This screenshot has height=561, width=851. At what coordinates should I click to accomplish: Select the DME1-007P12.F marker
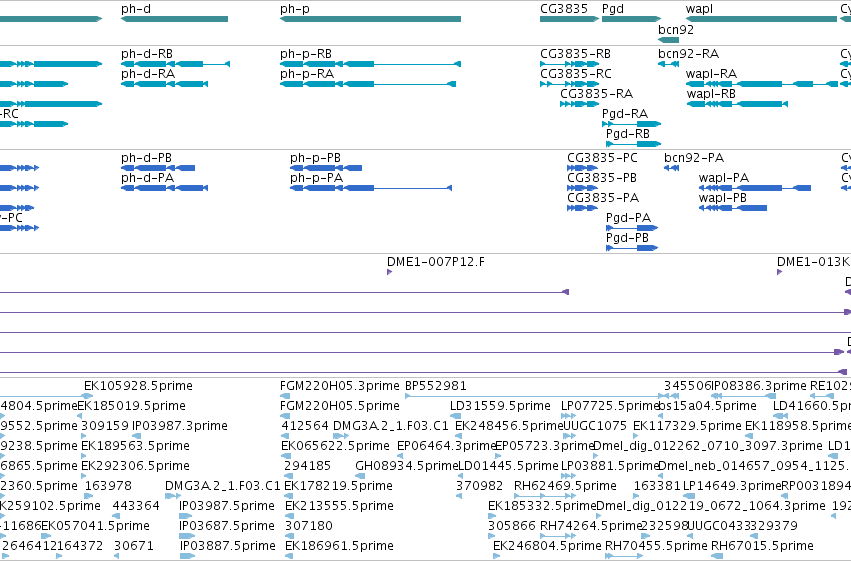tap(389, 272)
